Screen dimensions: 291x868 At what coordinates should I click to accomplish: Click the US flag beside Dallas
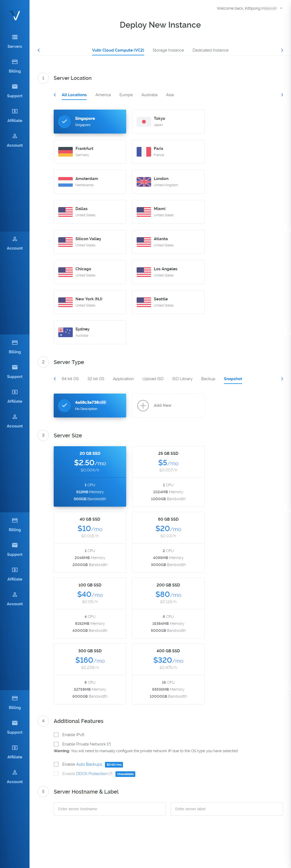tap(65, 212)
